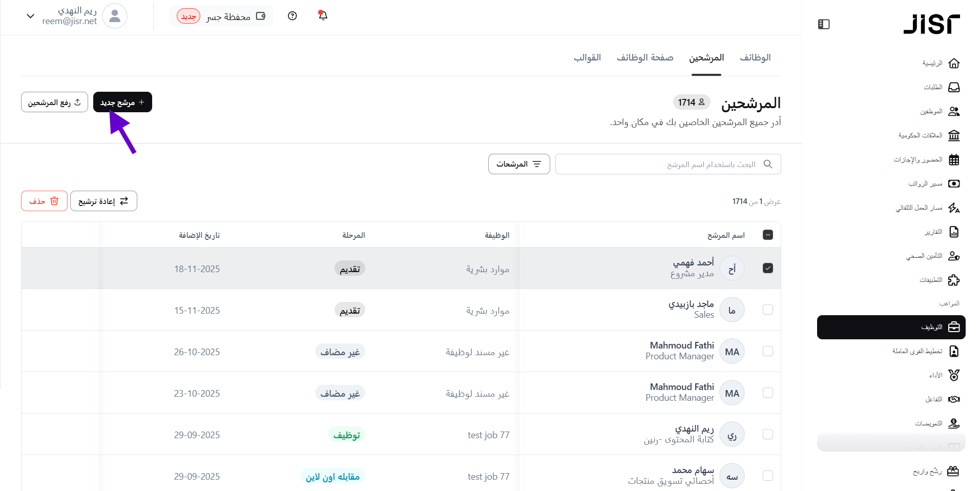Open the محفظة جسر wallet button
The width and height of the screenshot is (980, 491).
(x=221, y=16)
